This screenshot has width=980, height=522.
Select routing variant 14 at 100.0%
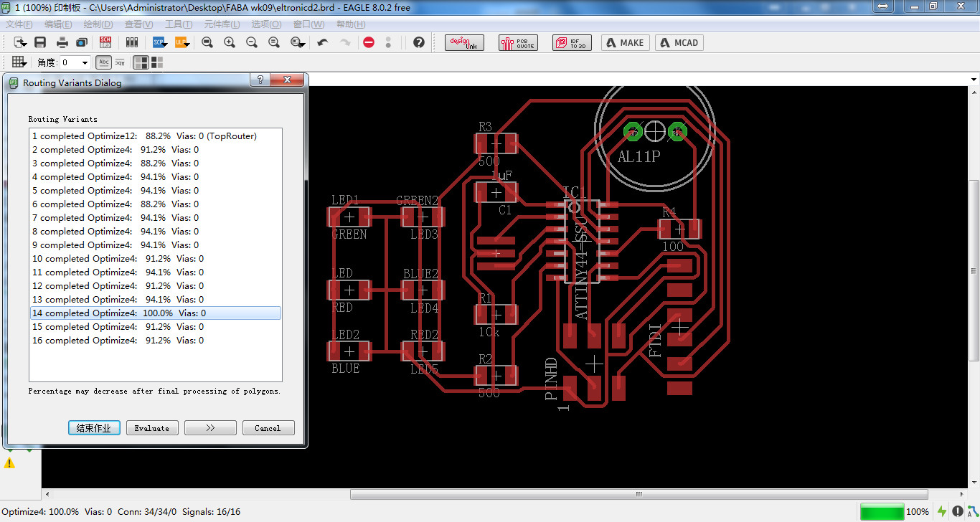coord(156,313)
